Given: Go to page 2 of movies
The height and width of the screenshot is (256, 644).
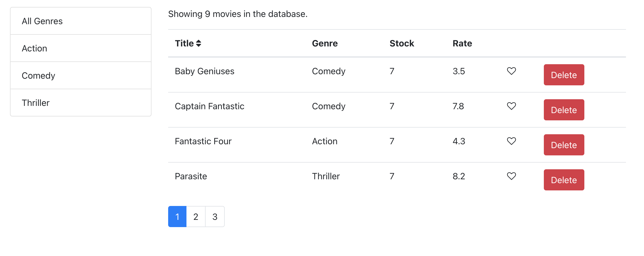Looking at the screenshot, I should (196, 217).
